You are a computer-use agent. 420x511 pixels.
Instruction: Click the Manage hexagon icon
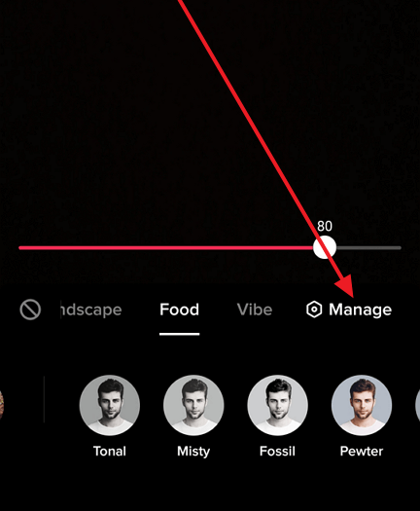coord(314,310)
